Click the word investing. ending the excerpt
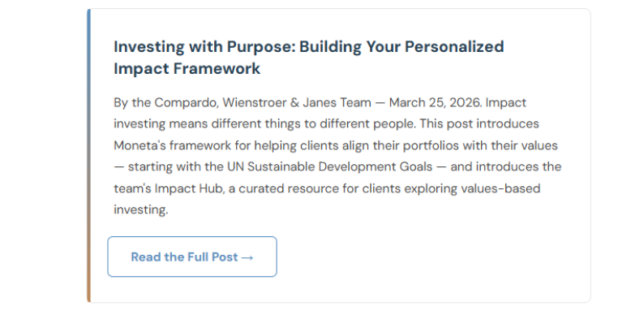 [141, 209]
